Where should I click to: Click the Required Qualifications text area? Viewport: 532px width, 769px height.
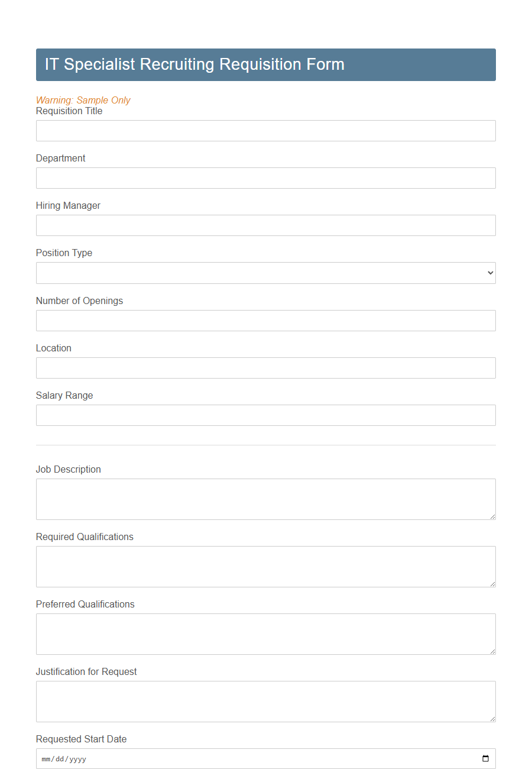[x=266, y=566]
